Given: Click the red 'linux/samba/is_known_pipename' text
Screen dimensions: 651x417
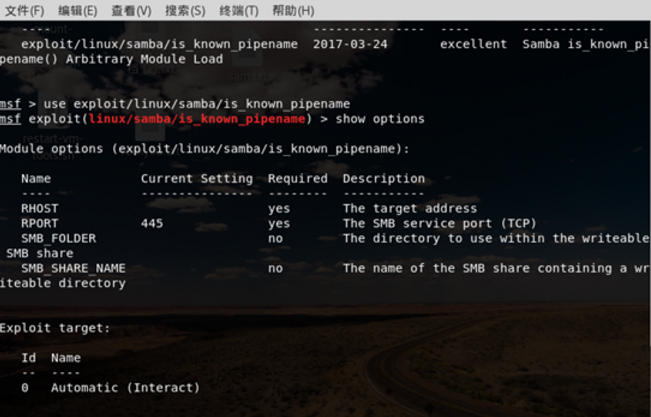Looking at the screenshot, I should [x=197, y=119].
